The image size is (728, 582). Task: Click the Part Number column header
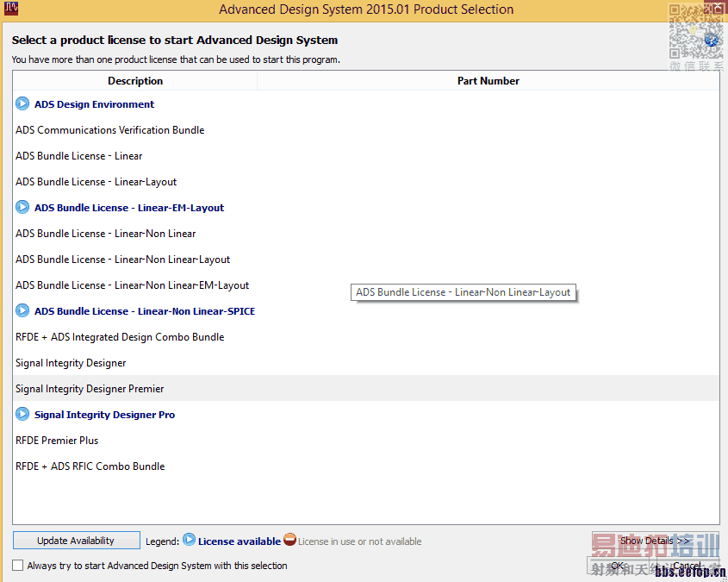tap(488, 81)
